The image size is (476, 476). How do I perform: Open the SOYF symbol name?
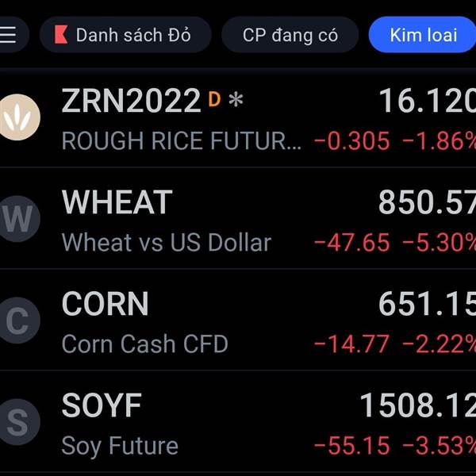click(x=102, y=405)
